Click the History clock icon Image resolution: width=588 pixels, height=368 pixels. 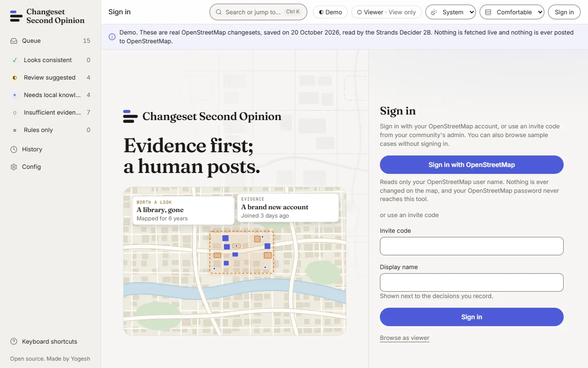click(x=14, y=149)
